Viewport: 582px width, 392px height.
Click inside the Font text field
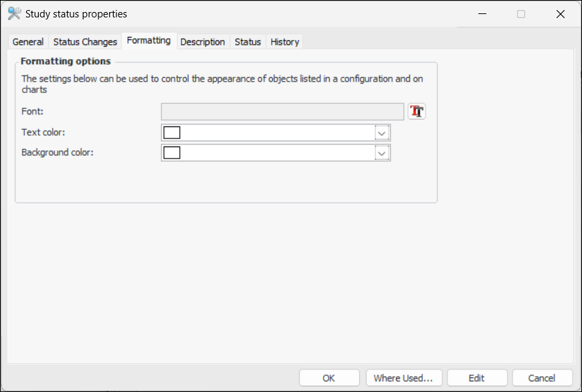click(x=282, y=112)
